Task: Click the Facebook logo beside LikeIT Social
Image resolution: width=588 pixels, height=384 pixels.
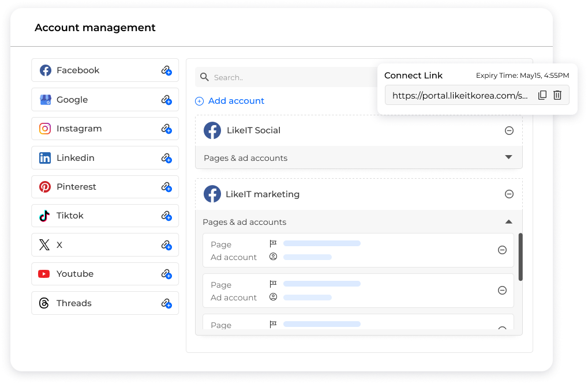Action: point(212,130)
